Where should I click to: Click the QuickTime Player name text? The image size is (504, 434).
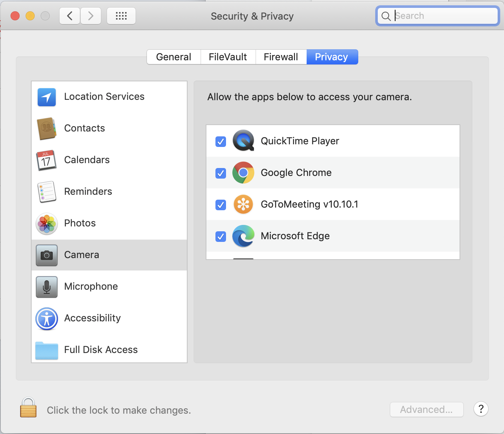tap(300, 141)
